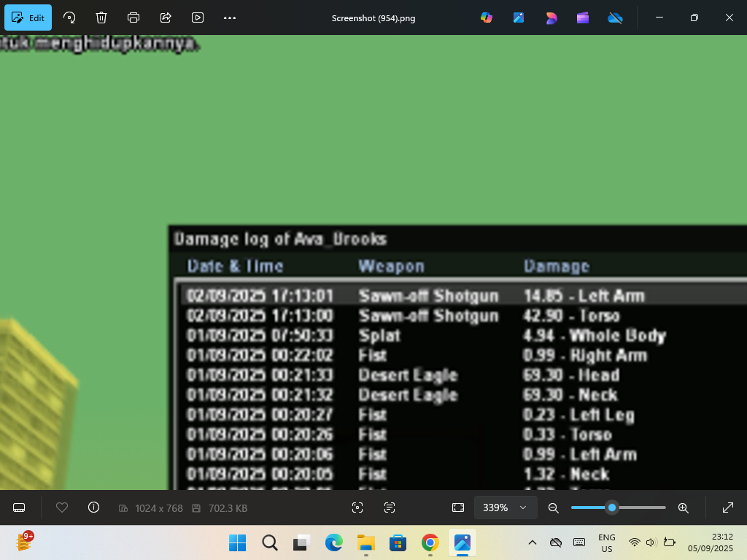Image resolution: width=747 pixels, height=560 pixels.
Task: Open the clock showing 23:12
Action: pyautogui.click(x=711, y=542)
